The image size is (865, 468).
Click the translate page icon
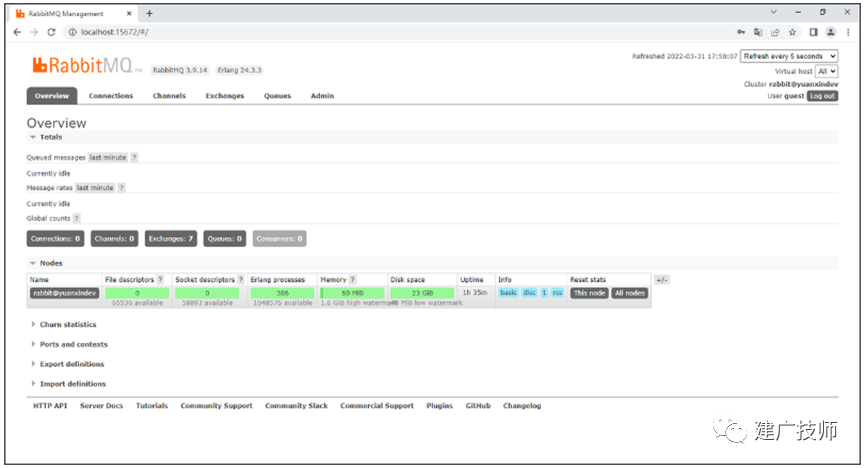[758, 32]
